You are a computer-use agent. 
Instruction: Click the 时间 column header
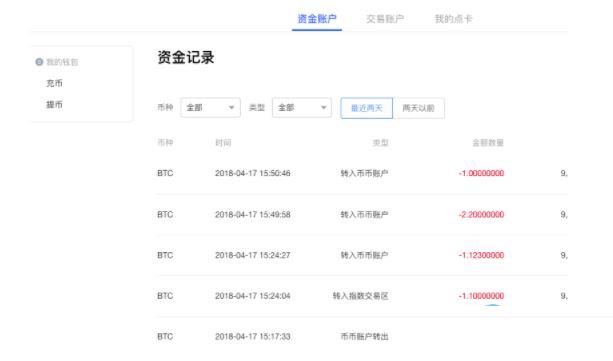coord(223,142)
